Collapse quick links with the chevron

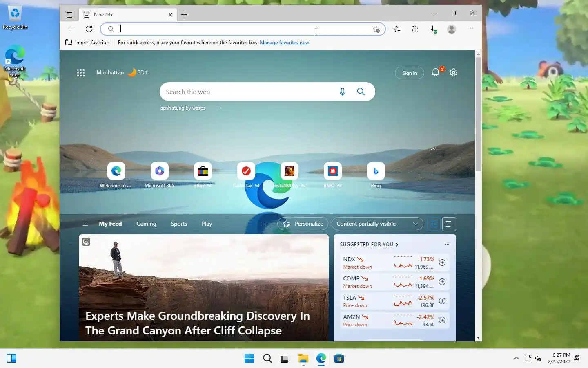[433, 149]
